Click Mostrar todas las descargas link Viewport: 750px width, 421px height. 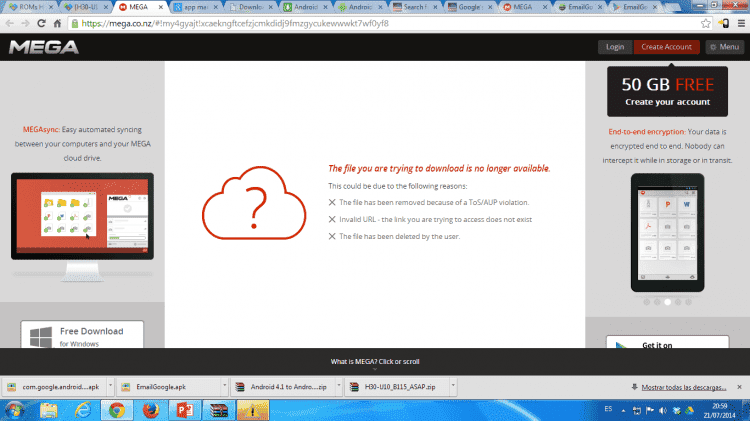(684, 387)
